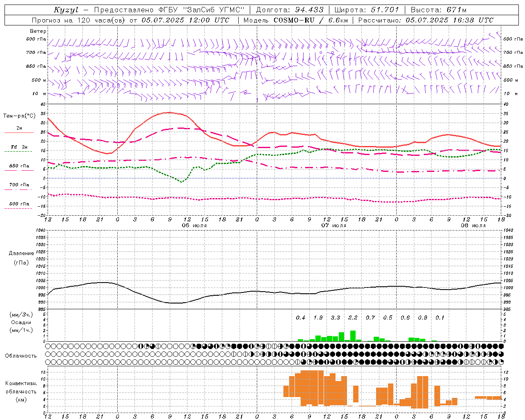Click "Рассчитано: 05.07.2025 16:38 UTC" timestamp
Screen dimensions: 525x420
click(426, 20)
